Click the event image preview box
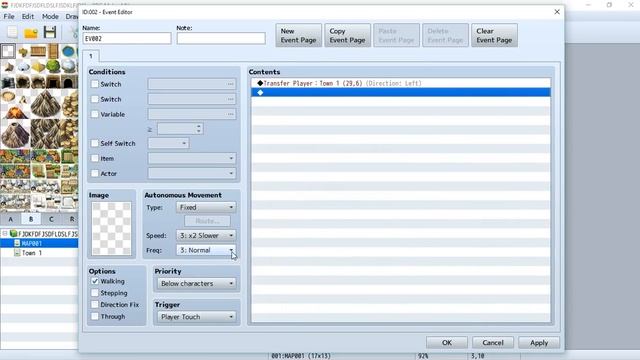This screenshot has height=360, width=640. pyautogui.click(x=111, y=229)
